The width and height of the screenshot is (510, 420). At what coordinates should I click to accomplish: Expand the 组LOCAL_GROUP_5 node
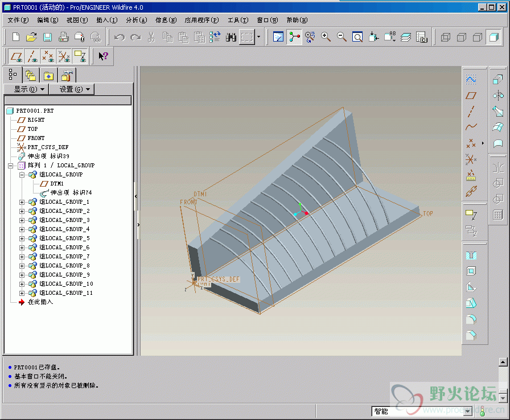point(22,238)
